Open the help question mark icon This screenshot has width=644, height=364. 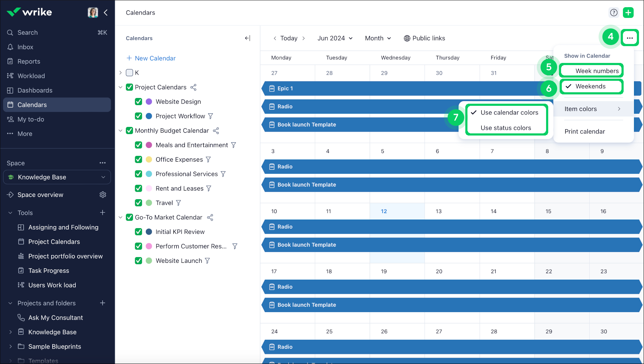tap(614, 13)
